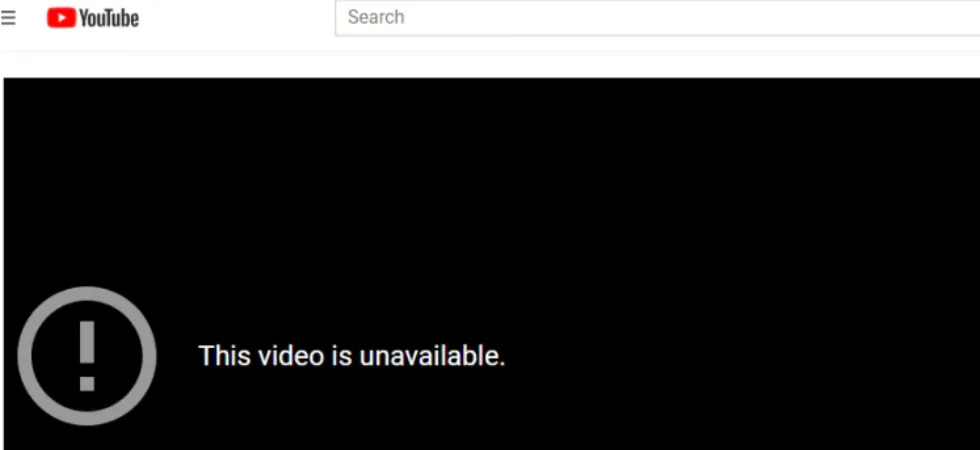Click the red YouTube play logo
Viewport: 980px width, 450px height.
tap(61, 18)
